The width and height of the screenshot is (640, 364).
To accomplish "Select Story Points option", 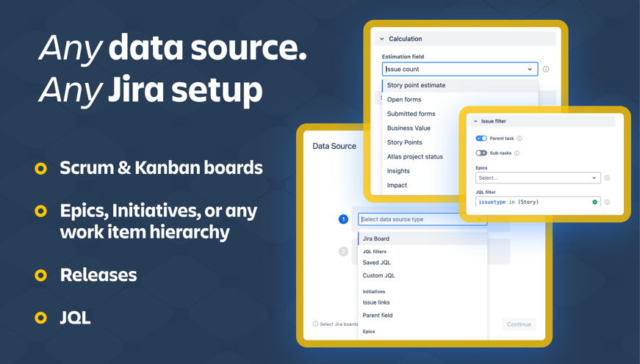I will 404,142.
